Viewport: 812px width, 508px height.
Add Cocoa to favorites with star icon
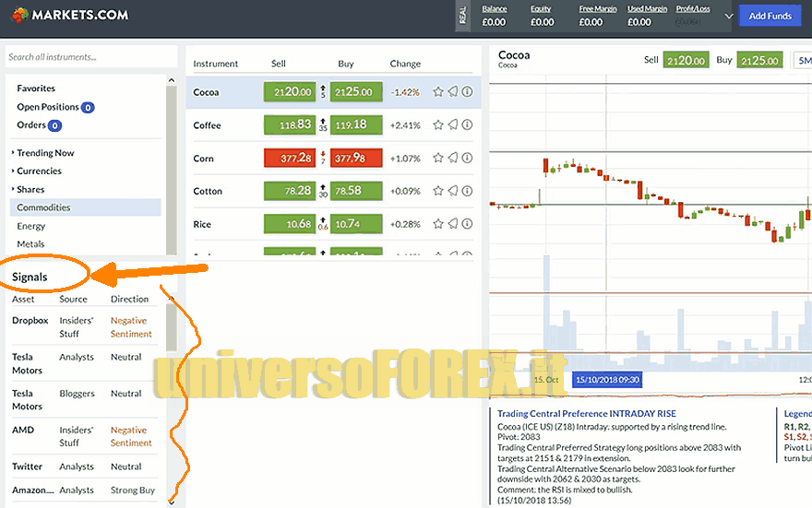(x=438, y=92)
